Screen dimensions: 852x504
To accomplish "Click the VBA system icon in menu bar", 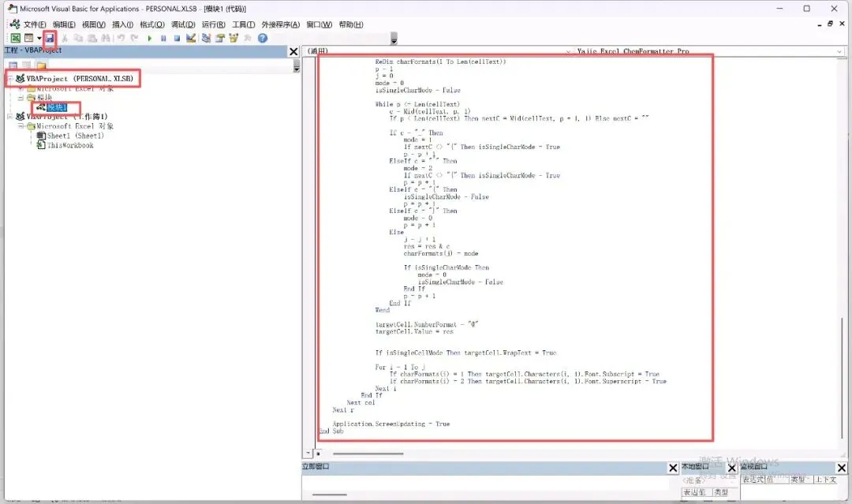I will (15, 24).
